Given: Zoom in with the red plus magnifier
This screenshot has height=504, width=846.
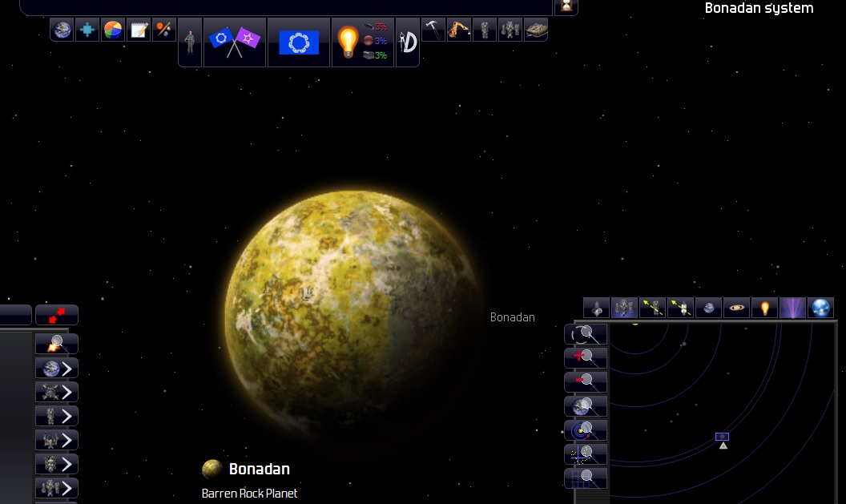Looking at the screenshot, I should [x=586, y=358].
